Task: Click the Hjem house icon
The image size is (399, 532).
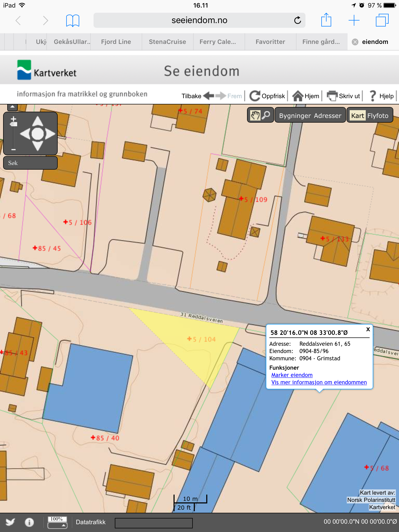Action: coord(298,96)
